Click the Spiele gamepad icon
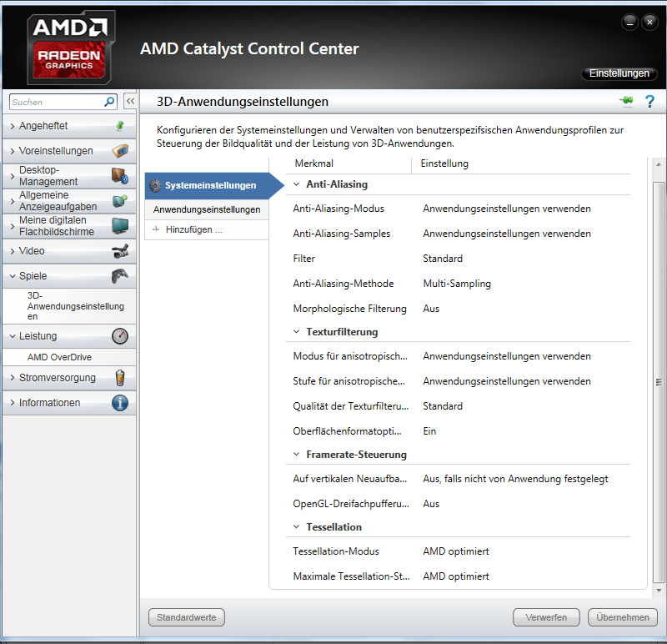 coord(120,276)
